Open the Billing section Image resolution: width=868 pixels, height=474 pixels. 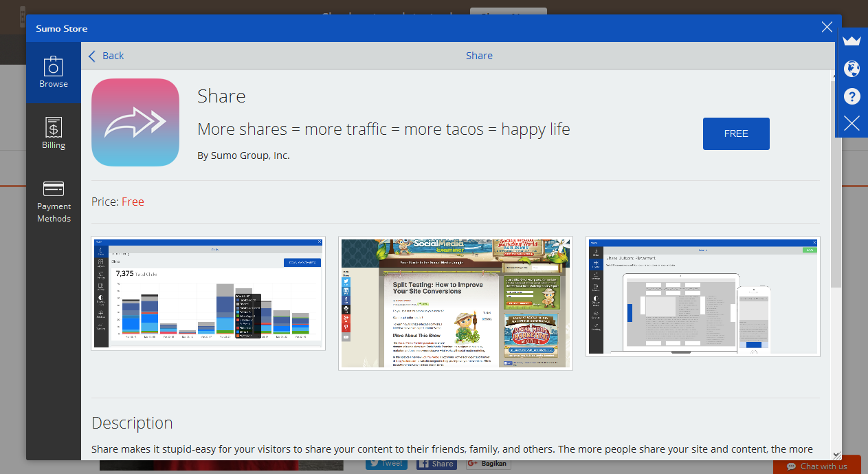[54, 133]
